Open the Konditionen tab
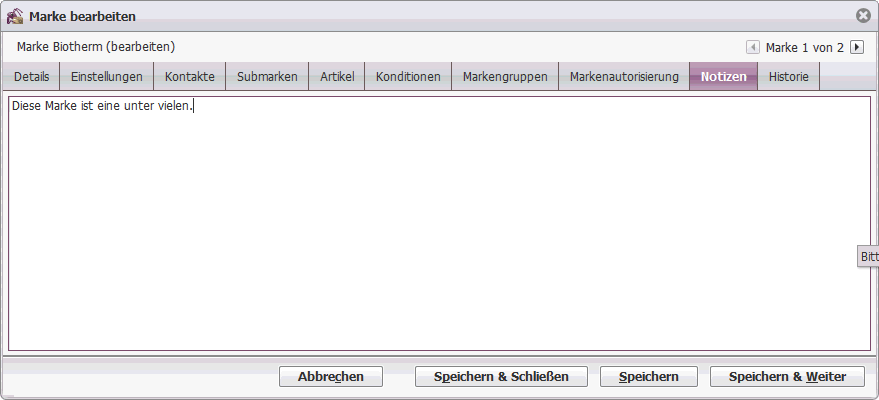Image resolution: width=879 pixels, height=400 pixels. point(408,77)
